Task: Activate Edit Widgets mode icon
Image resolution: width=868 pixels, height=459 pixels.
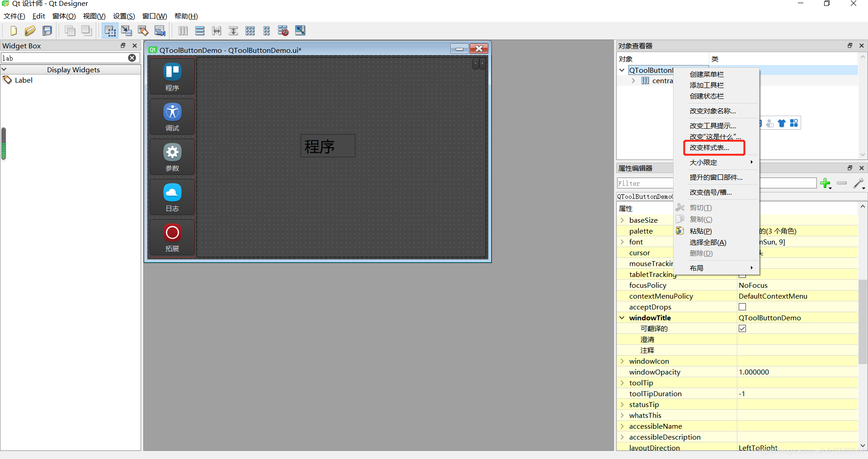Action: click(x=110, y=31)
